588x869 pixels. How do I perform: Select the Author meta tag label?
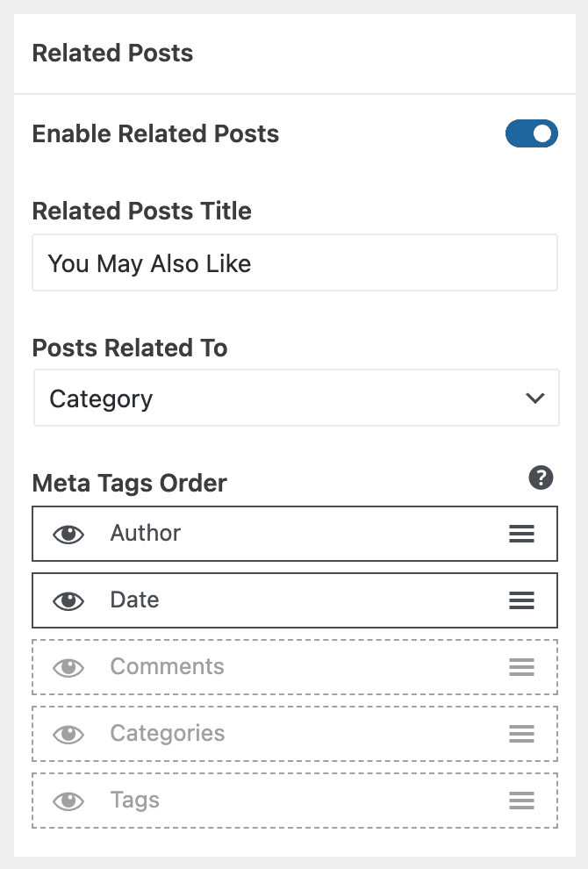(x=146, y=533)
